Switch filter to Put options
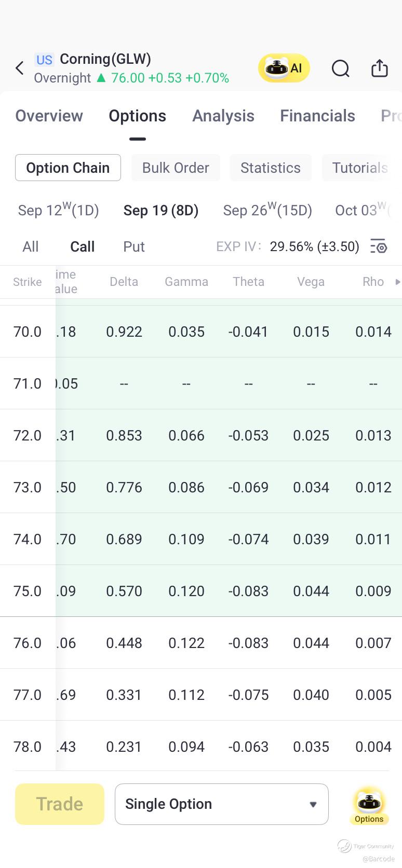The height and width of the screenshot is (868, 402). pyautogui.click(x=133, y=246)
